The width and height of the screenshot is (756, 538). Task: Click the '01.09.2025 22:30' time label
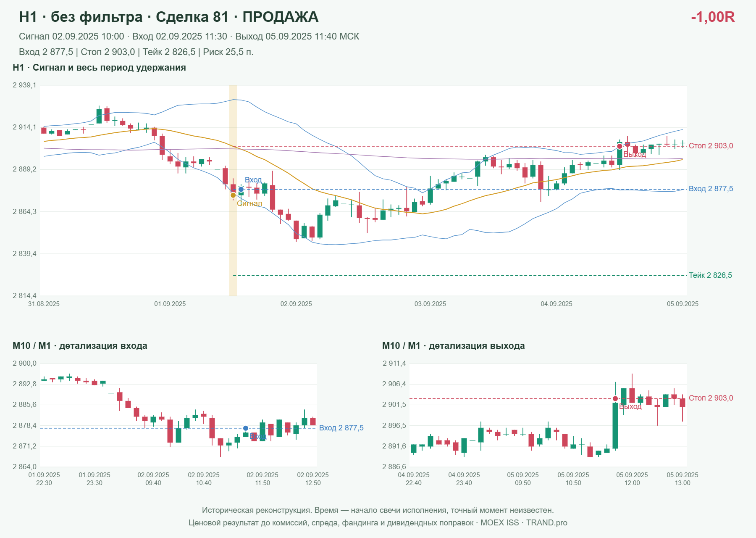[44, 479]
